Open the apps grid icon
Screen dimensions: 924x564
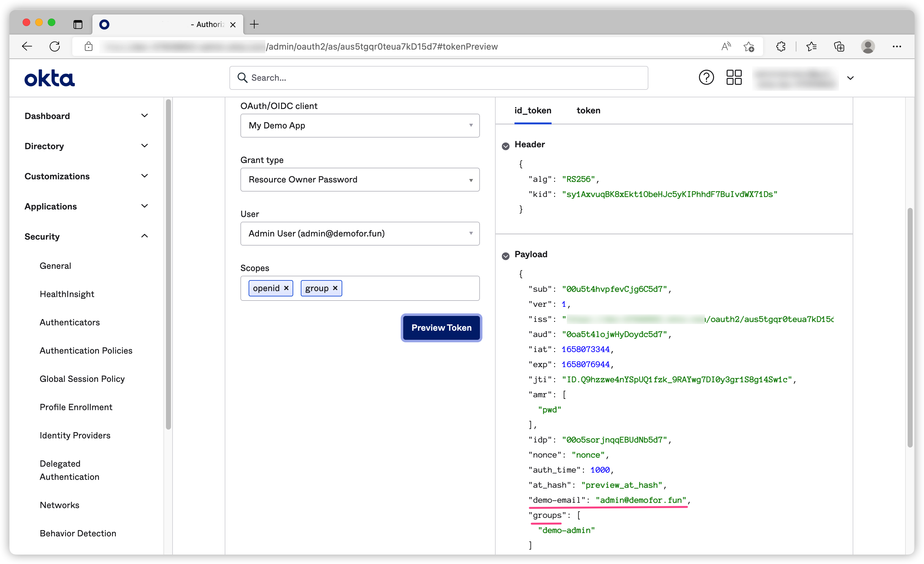tap(734, 78)
